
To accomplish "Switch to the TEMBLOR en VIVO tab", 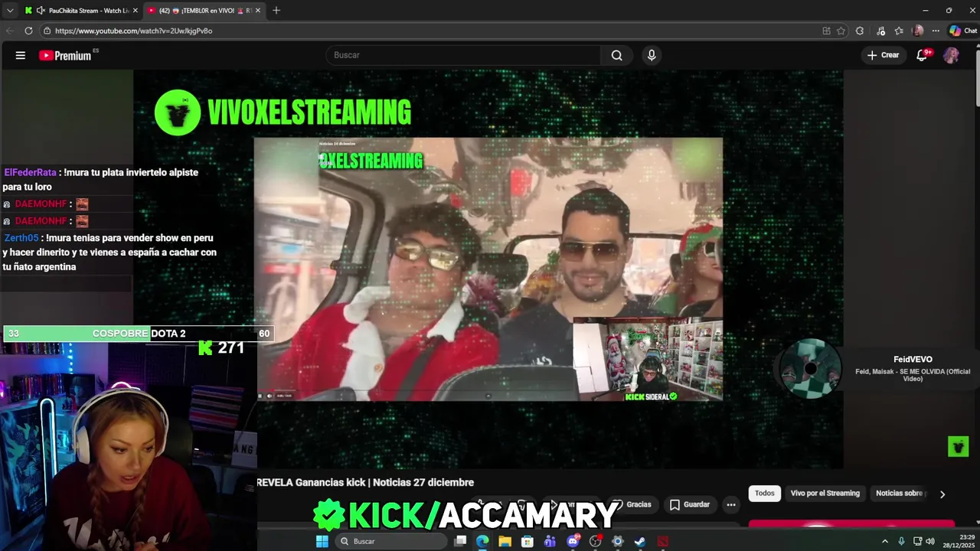I will pyautogui.click(x=204, y=11).
